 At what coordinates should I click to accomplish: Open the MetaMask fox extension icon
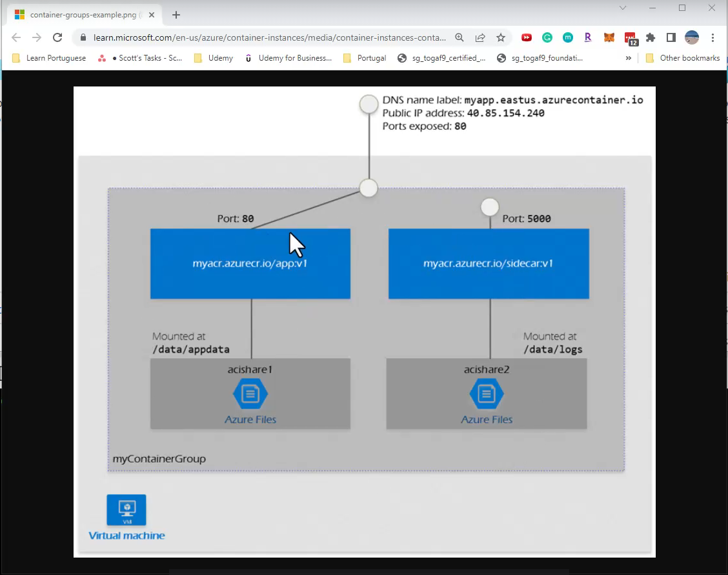609,37
